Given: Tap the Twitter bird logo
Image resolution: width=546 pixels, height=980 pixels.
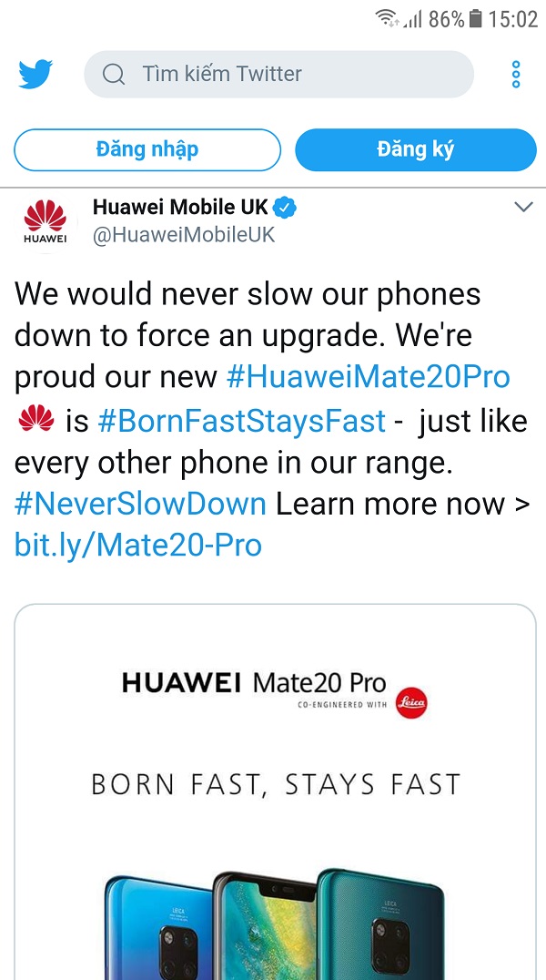Looking at the screenshot, I should 35,75.
